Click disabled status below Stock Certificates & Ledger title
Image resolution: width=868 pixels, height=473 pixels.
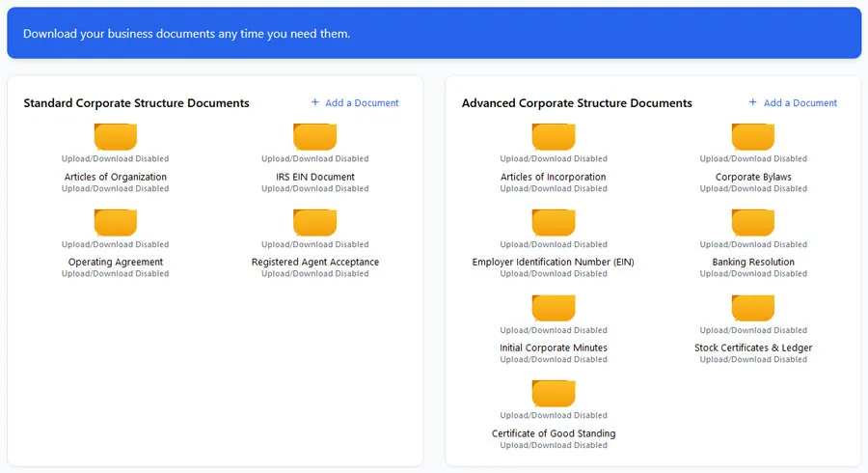click(x=753, y=359)
